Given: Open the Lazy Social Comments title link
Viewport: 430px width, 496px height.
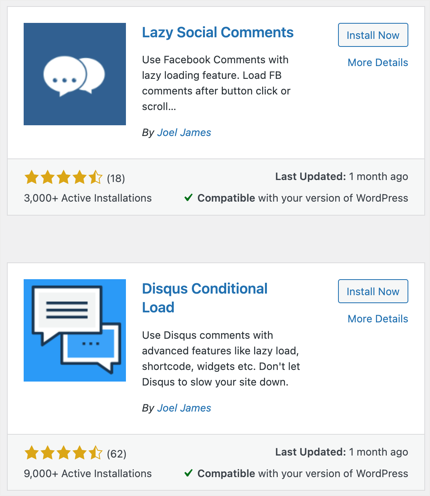Looking at the screenshot, I should click(218, 33).
